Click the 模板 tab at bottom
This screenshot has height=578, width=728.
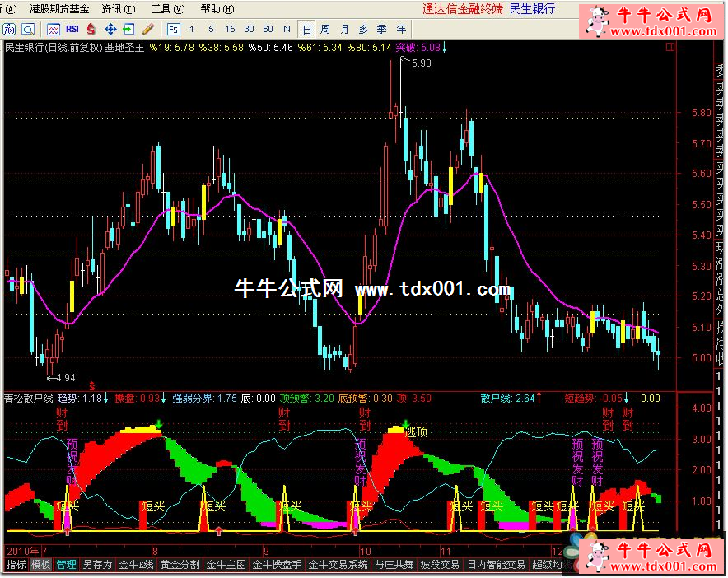[x=40, y=565]
